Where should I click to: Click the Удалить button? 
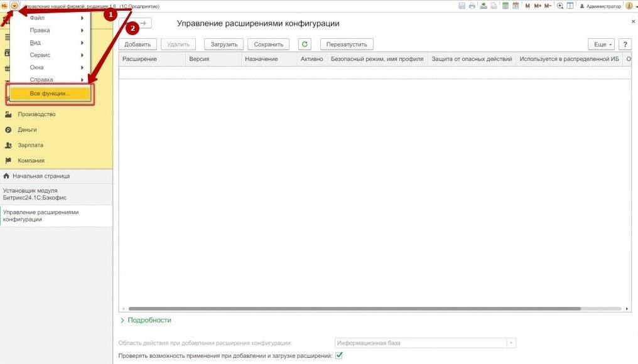tap(178, 45)
